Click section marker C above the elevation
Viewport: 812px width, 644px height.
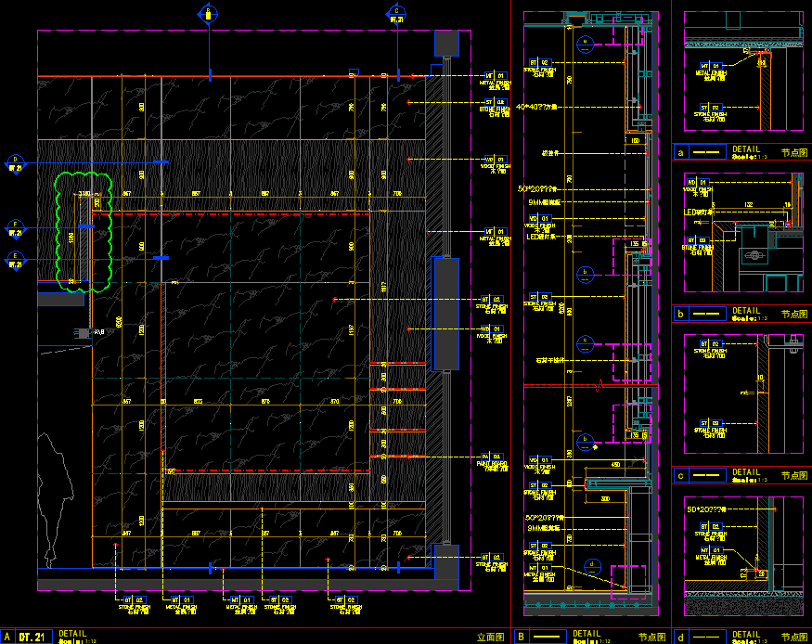(396, 14)
